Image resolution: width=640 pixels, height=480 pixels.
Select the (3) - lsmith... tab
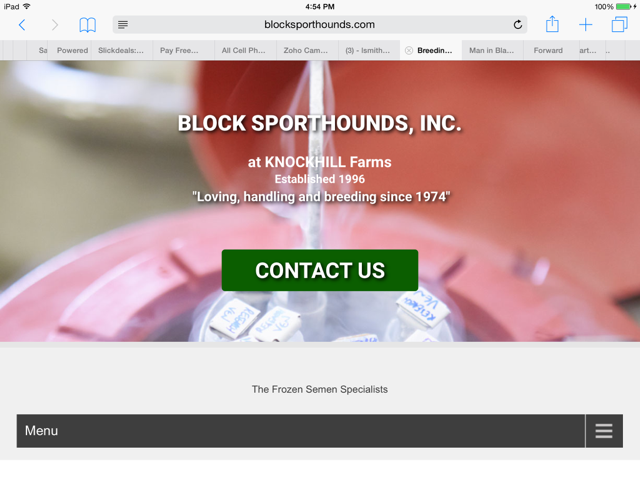click(367, 51)
